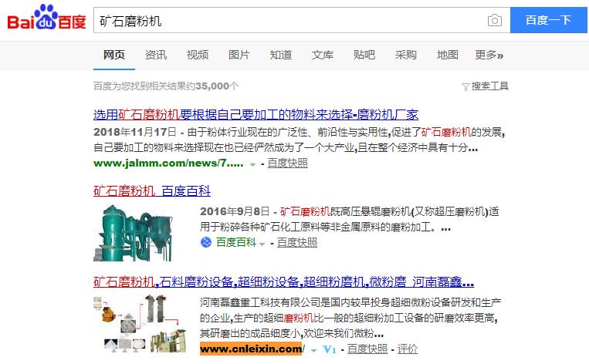The image size is (589, 364).
Task: Click the funnel icon beside 搜索工具
Action: click(x=465, y=87)
